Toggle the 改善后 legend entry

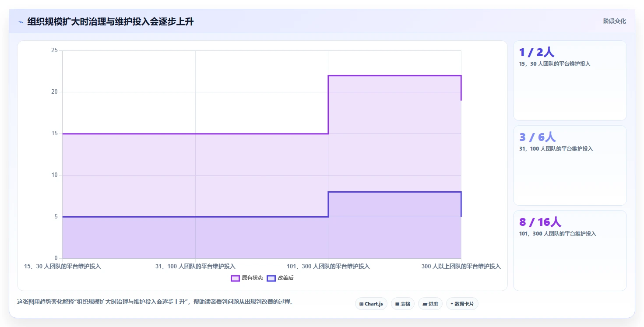(280, 278)
